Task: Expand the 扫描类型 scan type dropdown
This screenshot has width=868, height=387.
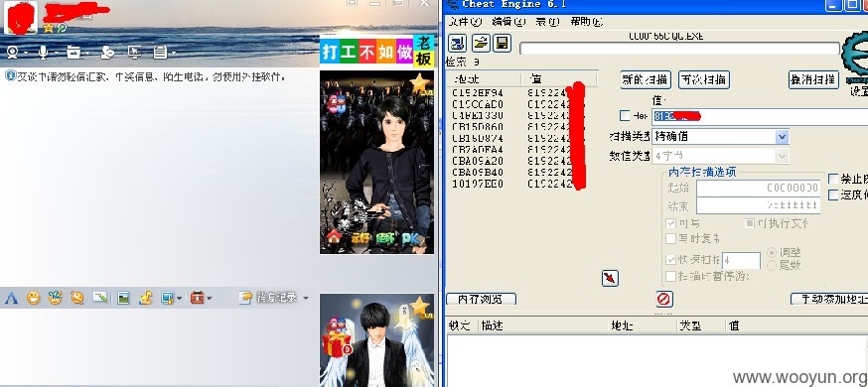Action: click(x=782, y=136)
